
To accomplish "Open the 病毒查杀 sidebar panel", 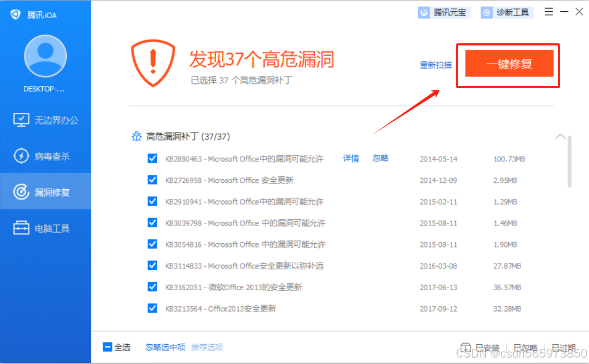I will click(x=45, y=156).
